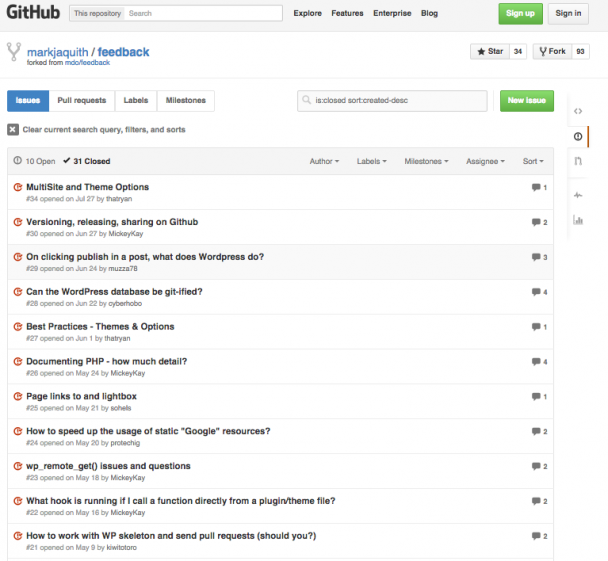This screenshot has height=561, width=608.
Task: Open issue Versioning, releasing, sharing on Github
Action: click(112, 222)
